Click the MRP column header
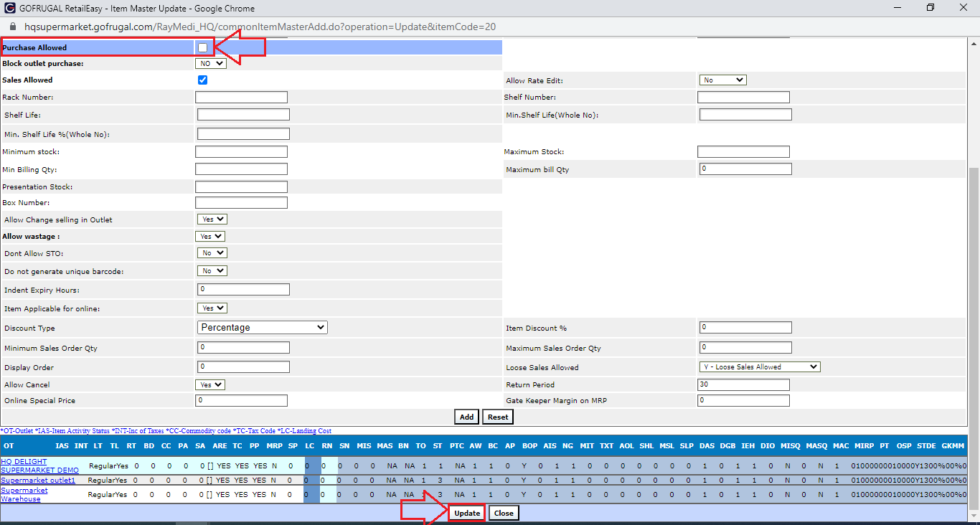This screenshot has height=525, width=980. [274, 446]
